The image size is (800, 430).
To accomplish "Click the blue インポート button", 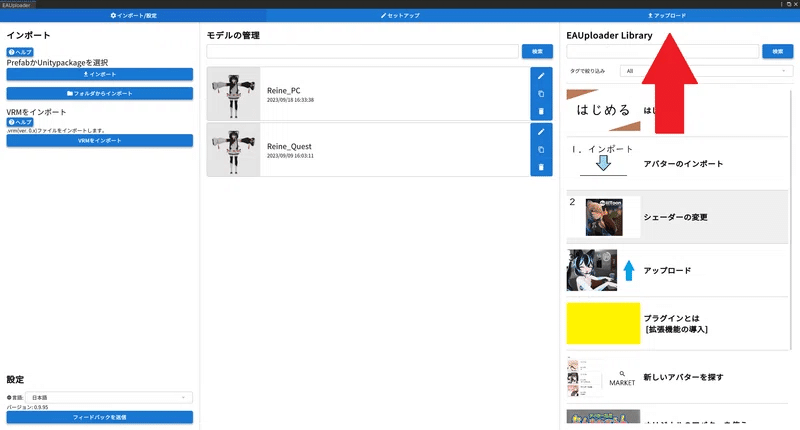I will click(x=99, y=74).
